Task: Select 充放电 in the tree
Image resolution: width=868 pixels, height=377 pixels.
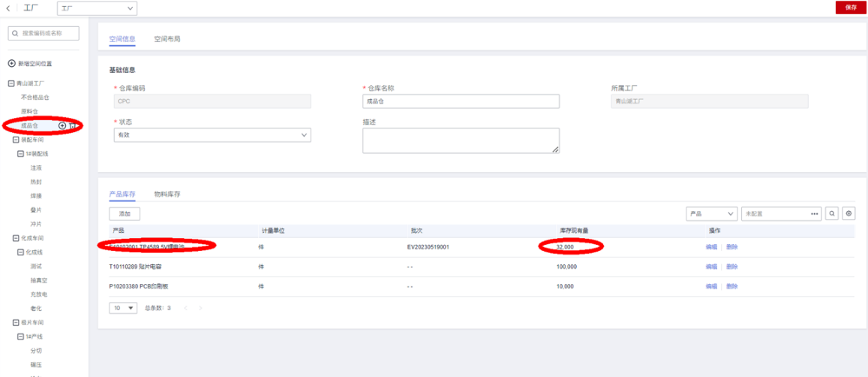Action: tap(39, 294)
